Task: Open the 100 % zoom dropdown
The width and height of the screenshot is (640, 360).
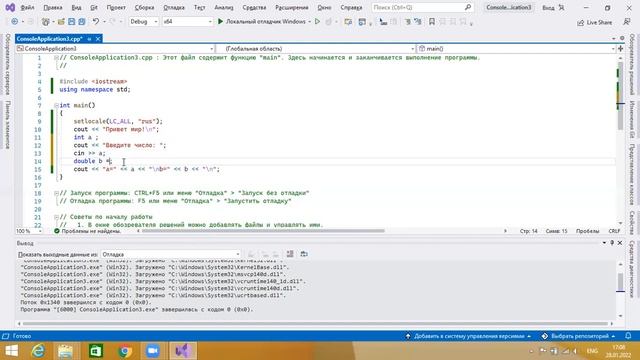Action: (29, 231)
